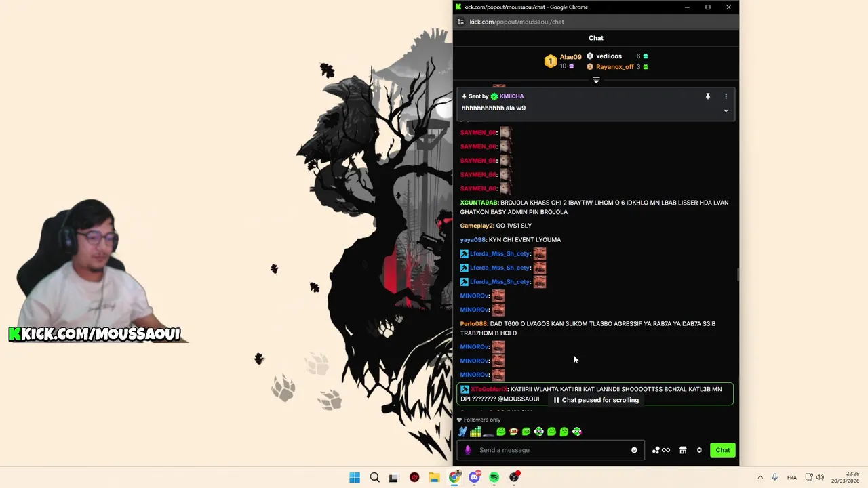Open KMIICHA's profile from pinned message
Image resolution: width=868 pixels, height=488 pixels.
511,96
